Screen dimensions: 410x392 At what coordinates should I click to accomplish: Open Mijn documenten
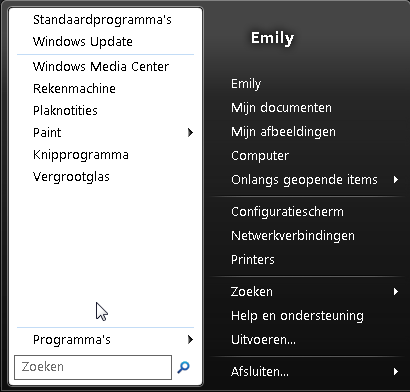pos(281,108)
